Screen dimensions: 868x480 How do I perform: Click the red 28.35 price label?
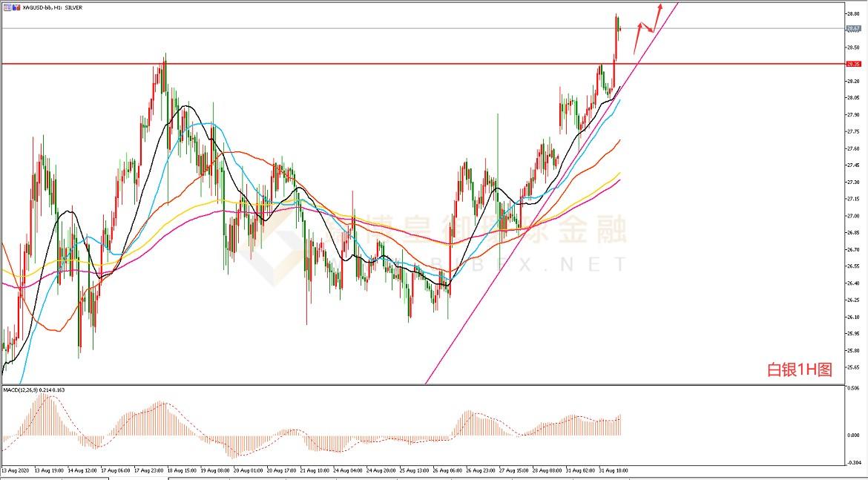click(x=854, y=64)
